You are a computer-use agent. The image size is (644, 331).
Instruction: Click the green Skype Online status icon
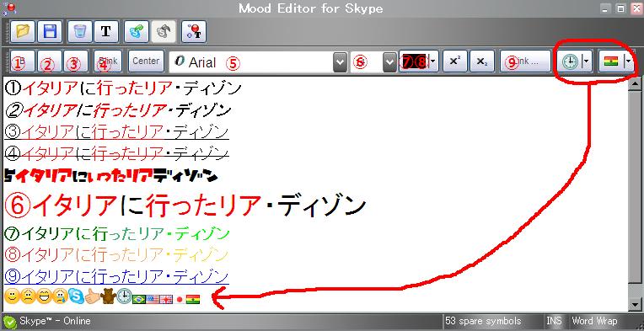coord(9,322)
